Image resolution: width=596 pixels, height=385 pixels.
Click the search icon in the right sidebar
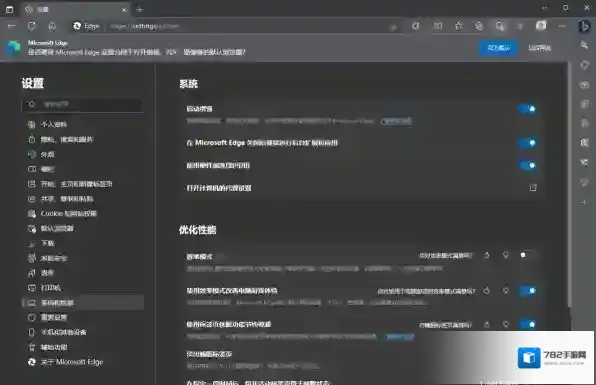584,45
